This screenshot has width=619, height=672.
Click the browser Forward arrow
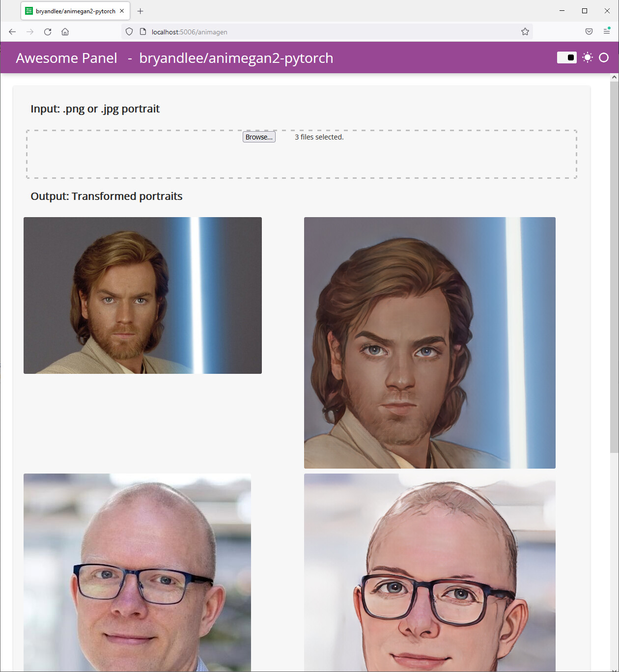click(x=30, y=32)
